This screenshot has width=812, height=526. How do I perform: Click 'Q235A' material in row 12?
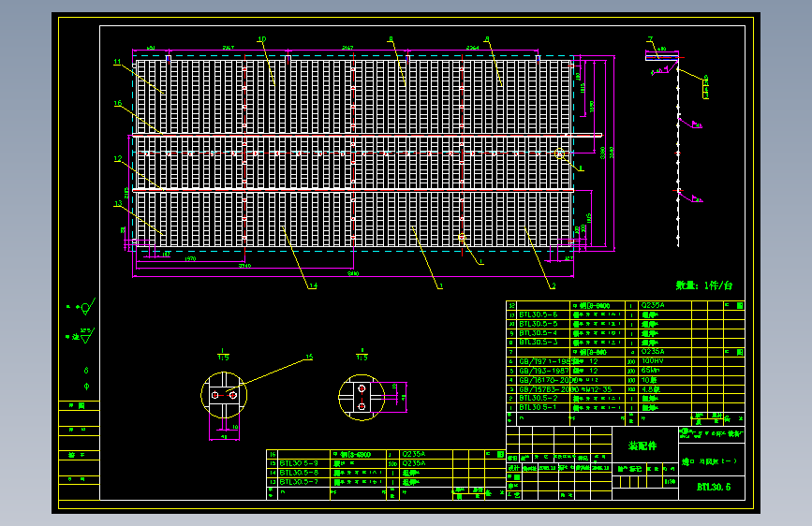coord(653,305)
